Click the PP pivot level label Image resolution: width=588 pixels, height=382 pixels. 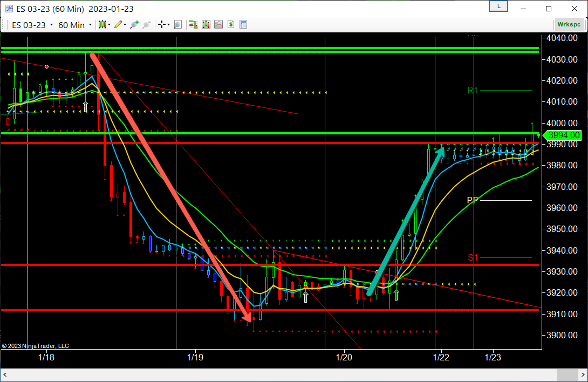473,200
